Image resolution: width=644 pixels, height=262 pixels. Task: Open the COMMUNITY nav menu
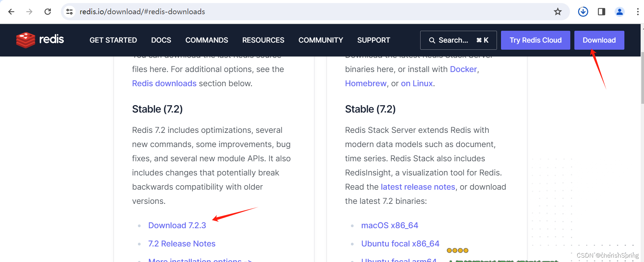pos(321,40)
